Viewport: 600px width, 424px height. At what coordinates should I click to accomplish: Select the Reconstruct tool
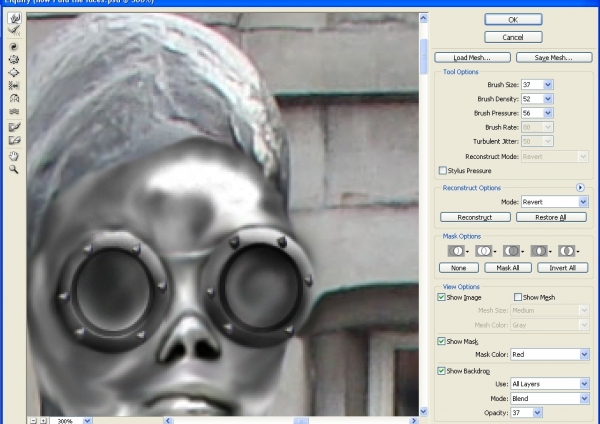point(15,30)
